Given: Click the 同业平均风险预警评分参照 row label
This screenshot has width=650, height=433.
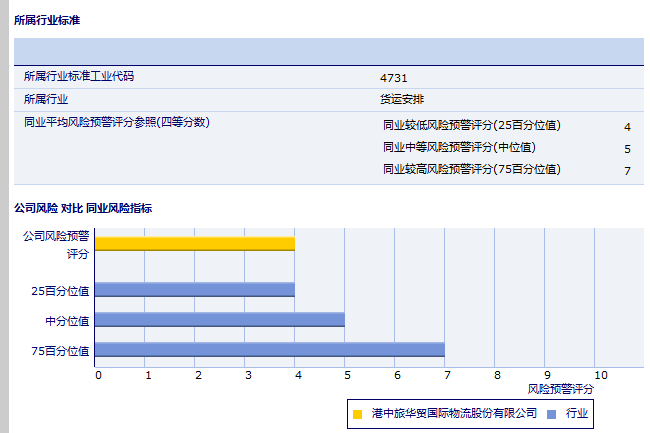Looking at the screenshot, I should (116, 122).
